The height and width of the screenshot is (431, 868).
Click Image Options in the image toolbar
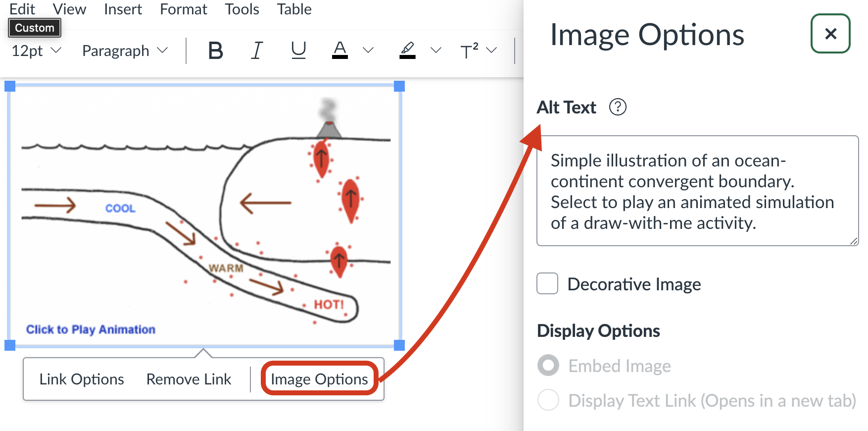tap(319, 379)
